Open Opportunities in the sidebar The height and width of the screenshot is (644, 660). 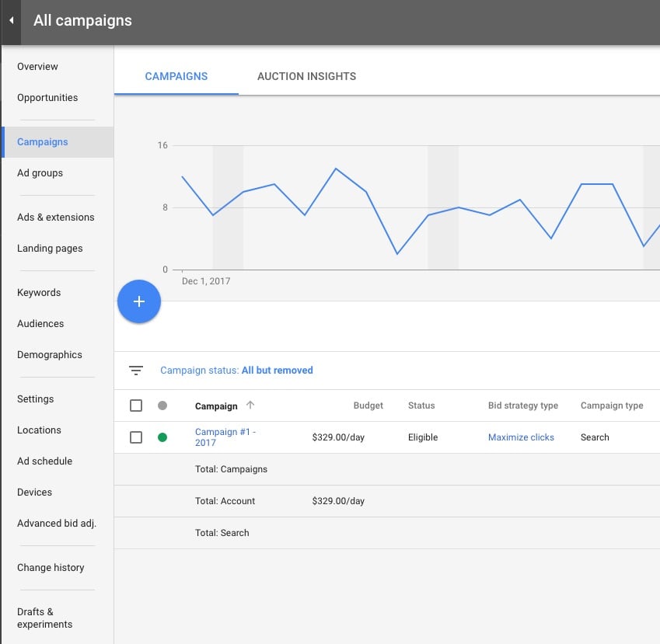click(47, 98)
